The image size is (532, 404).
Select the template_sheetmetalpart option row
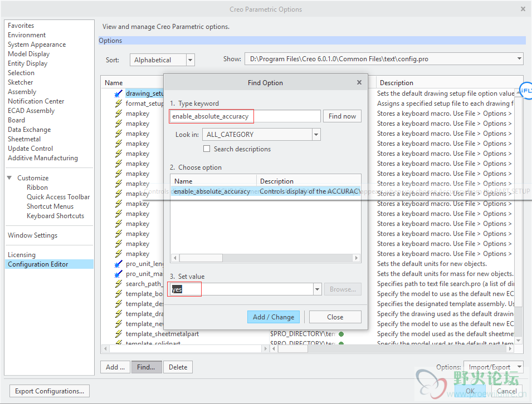(162, 334)
